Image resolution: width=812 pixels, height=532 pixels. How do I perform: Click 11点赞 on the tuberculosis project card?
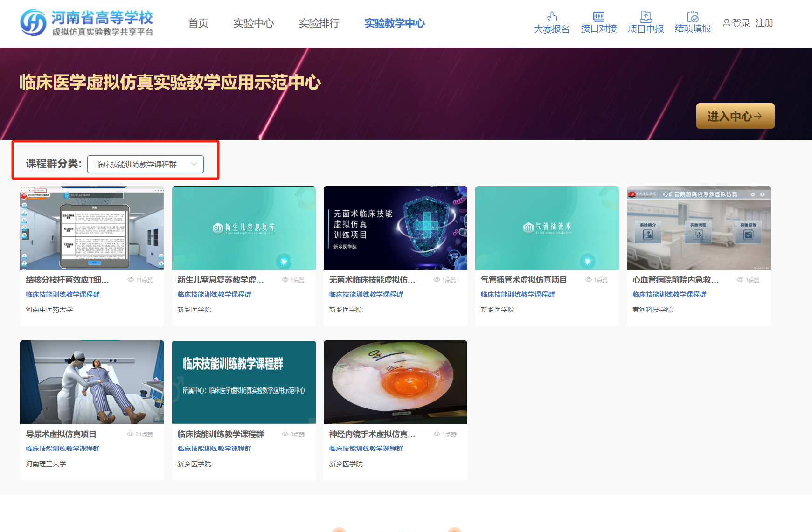click(x=140, y=279)
